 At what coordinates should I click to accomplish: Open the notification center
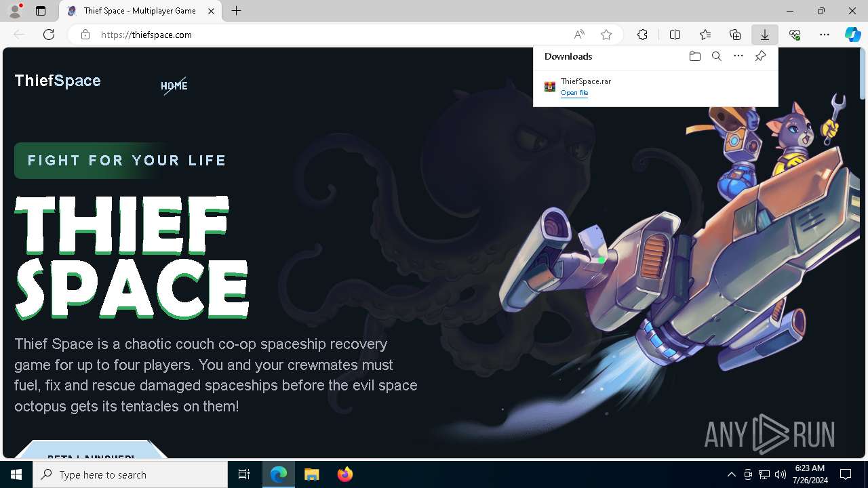pyautogui.click(x=846, y=474)
